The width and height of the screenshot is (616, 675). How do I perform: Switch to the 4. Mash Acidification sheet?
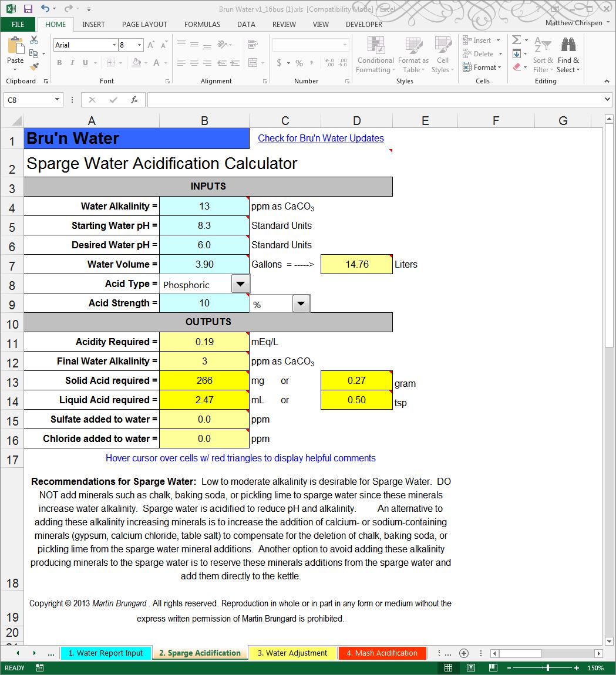tap(382, 653)
